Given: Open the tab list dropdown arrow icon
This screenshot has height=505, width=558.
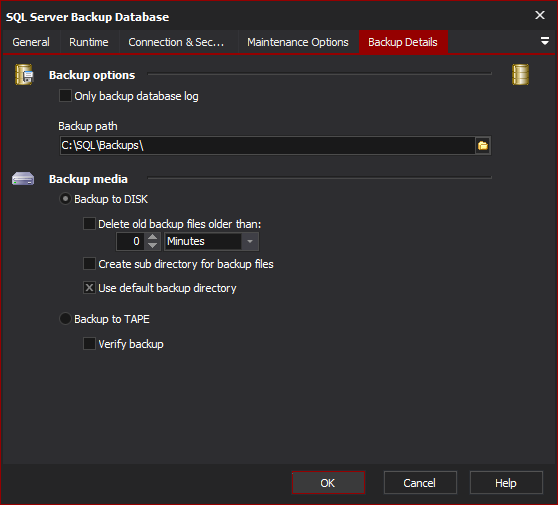Looking at the screenshot, I should click(544, 41).
